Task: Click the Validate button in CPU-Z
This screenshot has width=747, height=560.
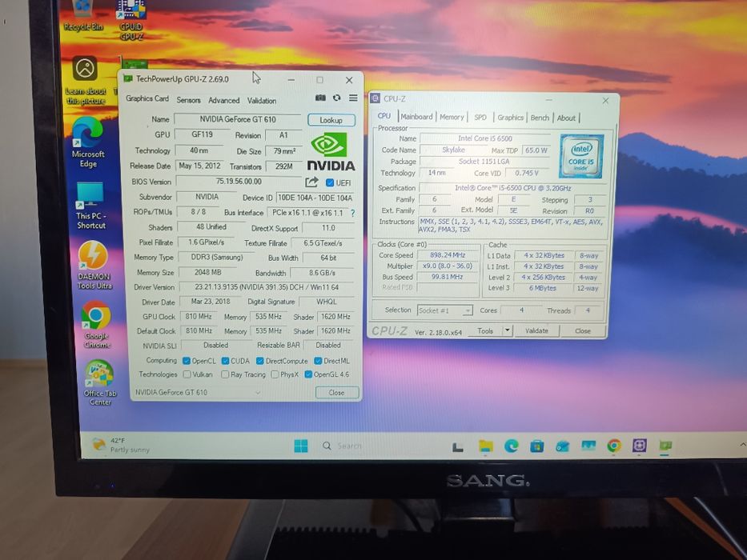Action: [536, 330]
